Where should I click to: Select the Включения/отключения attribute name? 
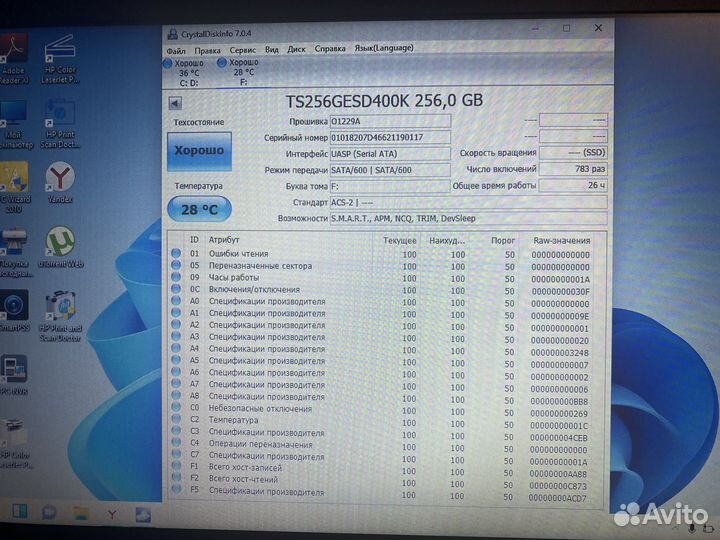(x=254, y=290)
